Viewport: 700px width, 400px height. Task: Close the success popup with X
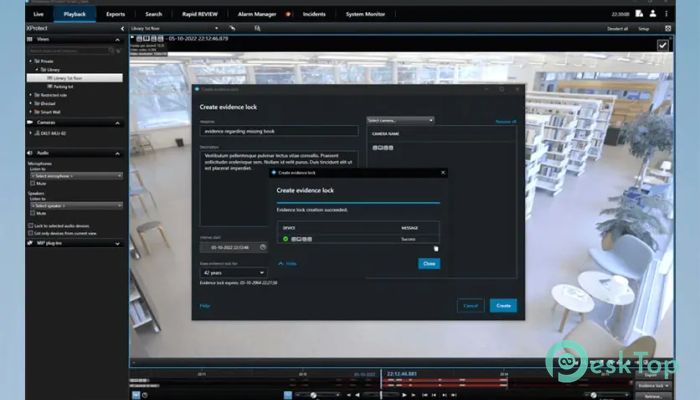pos(443,173)
